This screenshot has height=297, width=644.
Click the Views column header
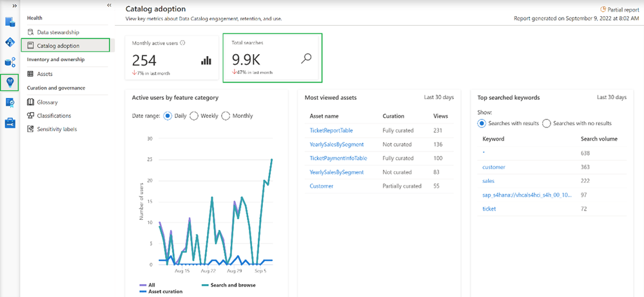441,116
